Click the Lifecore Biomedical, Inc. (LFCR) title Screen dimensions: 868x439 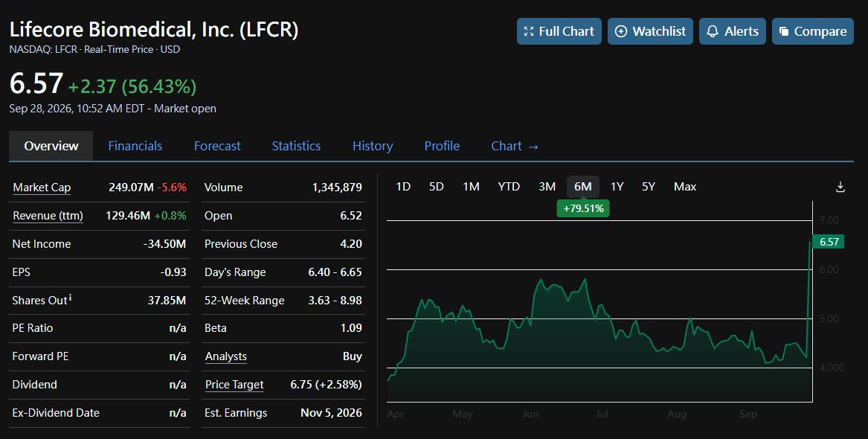click(x=154, y=29)
